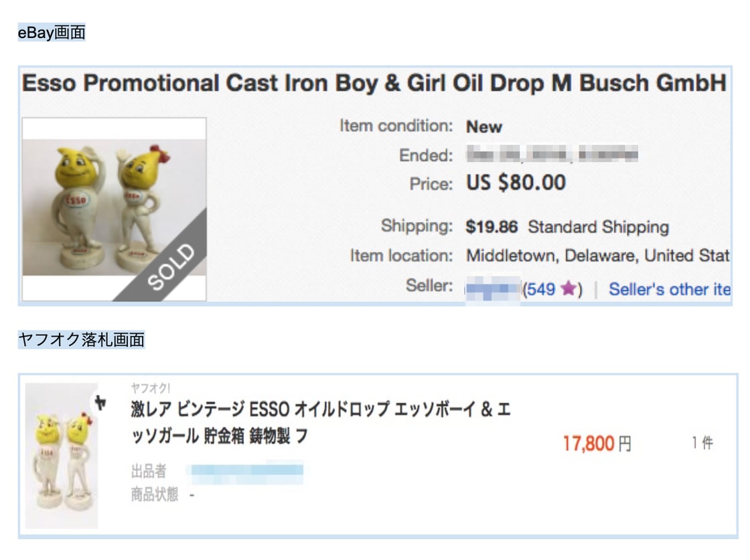Click the Middletown, Delaware item location
Viewport: 750px width, 560px height.
[x=597, y=256]
